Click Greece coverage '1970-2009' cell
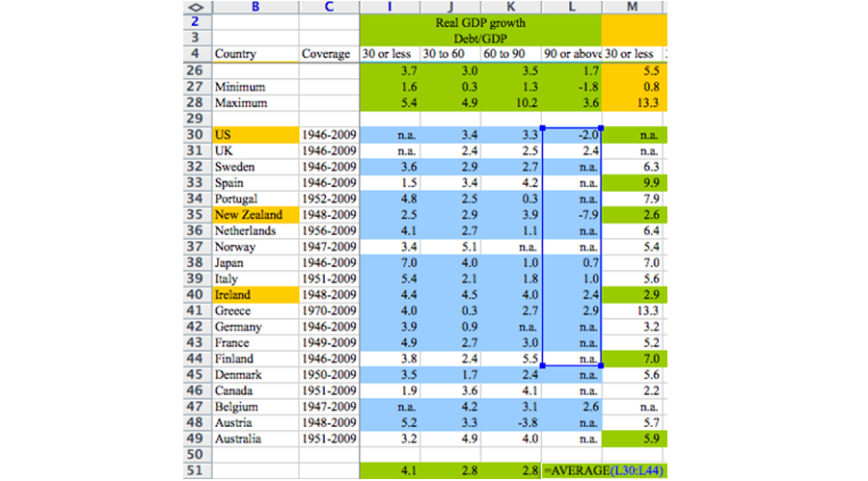 point(329,310)
